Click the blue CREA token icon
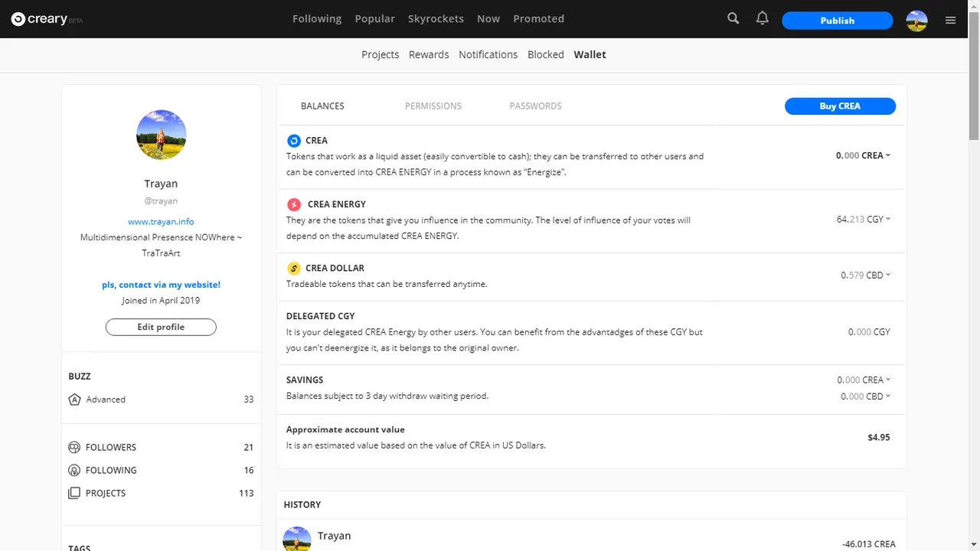Screen dimensions: 980x551 (294, 141)
